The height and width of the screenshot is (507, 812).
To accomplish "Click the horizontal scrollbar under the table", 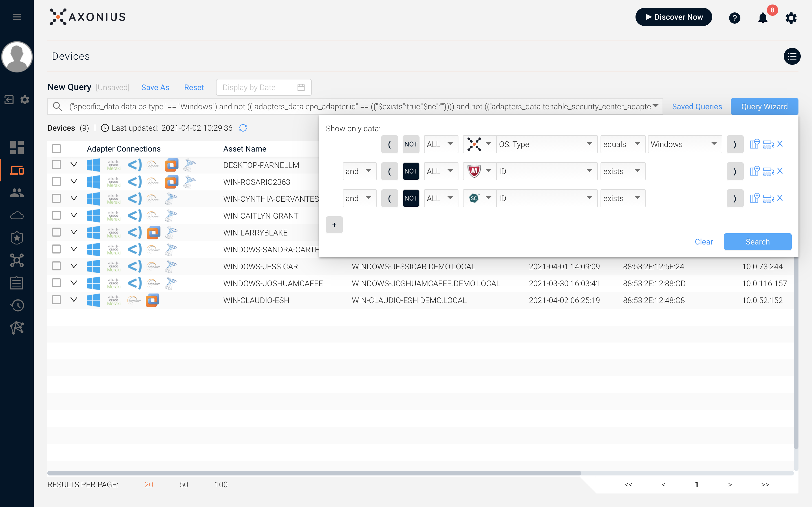I will (314, 473).
